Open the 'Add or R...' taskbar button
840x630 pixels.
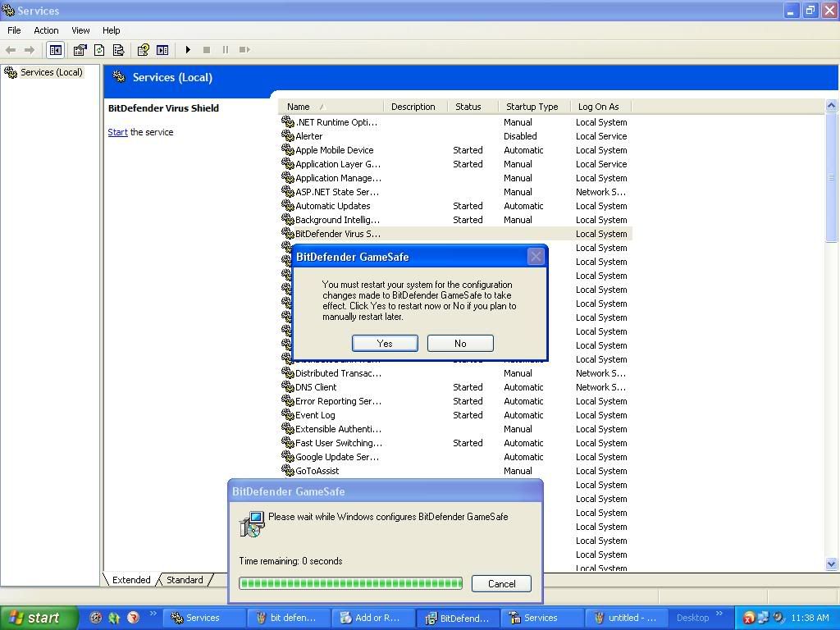373,619
